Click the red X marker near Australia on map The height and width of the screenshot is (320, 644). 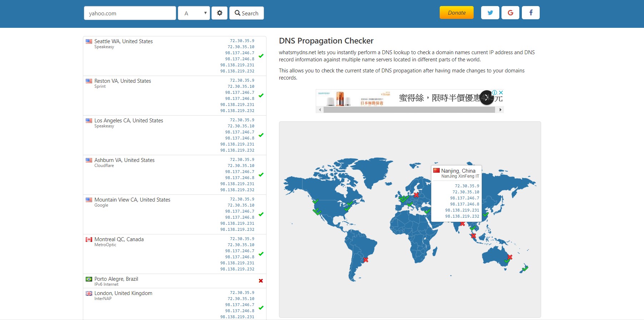[x=510, y=257]
